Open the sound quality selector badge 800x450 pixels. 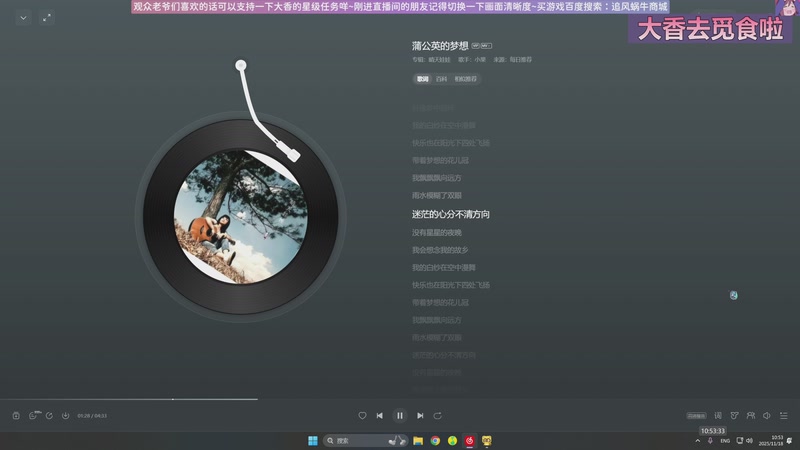pyautogui.click(x=696, y=416)
